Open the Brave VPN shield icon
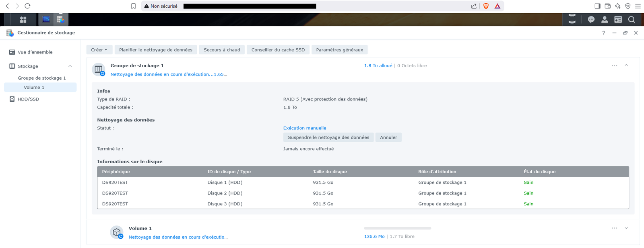Viewport: 644px width, 248px height. (628, 6)
